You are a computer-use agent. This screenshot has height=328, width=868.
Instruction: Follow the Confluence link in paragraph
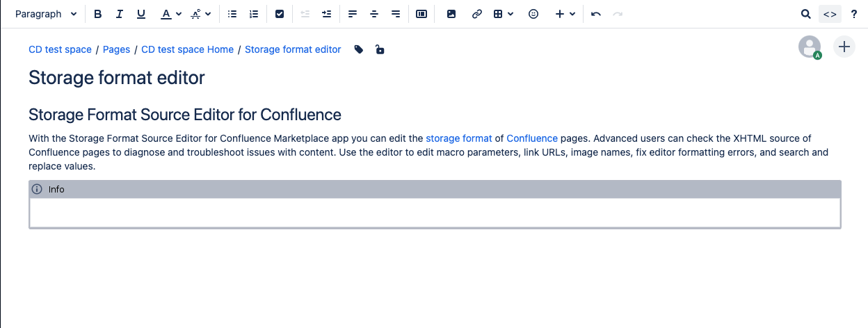[532, 138]
